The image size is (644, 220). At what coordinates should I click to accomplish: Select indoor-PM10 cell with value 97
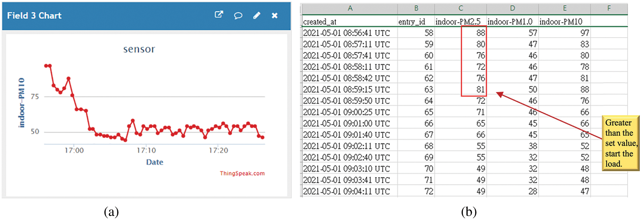click(x=564, y=33)
